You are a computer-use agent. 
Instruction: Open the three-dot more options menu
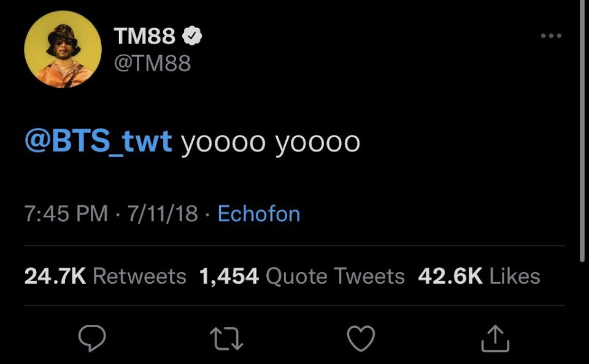coord(551,36)
